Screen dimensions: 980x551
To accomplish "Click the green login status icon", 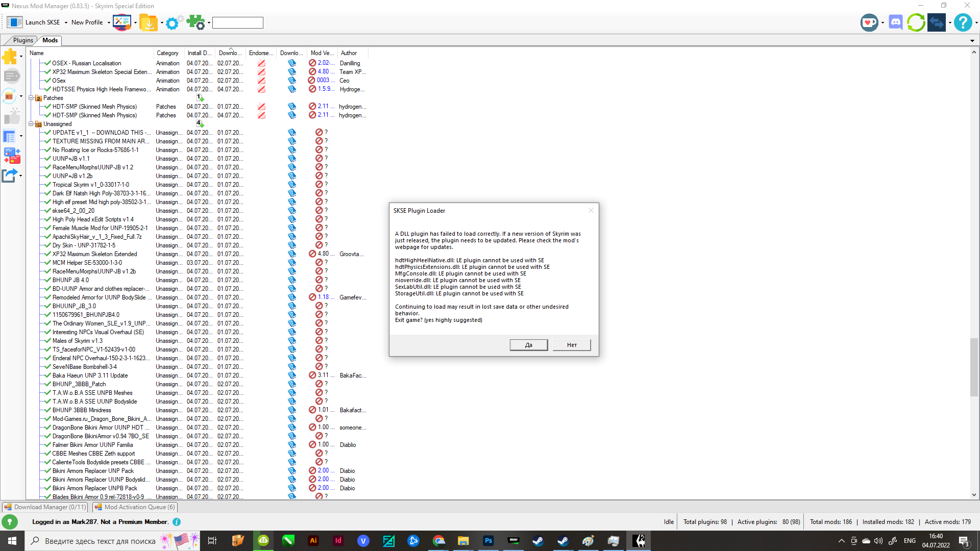I will click(10, 522).
